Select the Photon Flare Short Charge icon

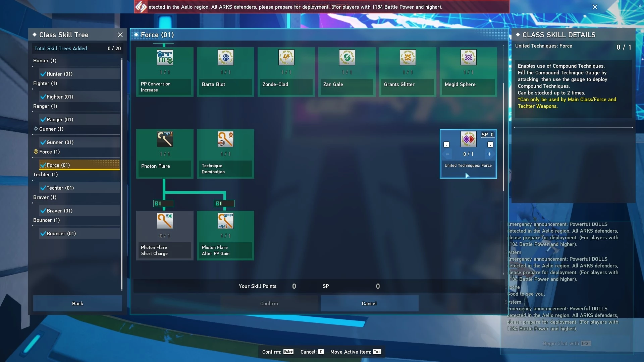[x=165, y=221]
